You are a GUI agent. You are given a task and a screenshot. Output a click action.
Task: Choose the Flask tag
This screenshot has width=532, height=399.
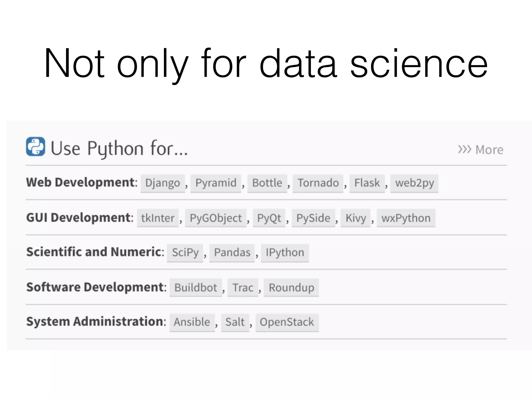(x=367, y=183)
